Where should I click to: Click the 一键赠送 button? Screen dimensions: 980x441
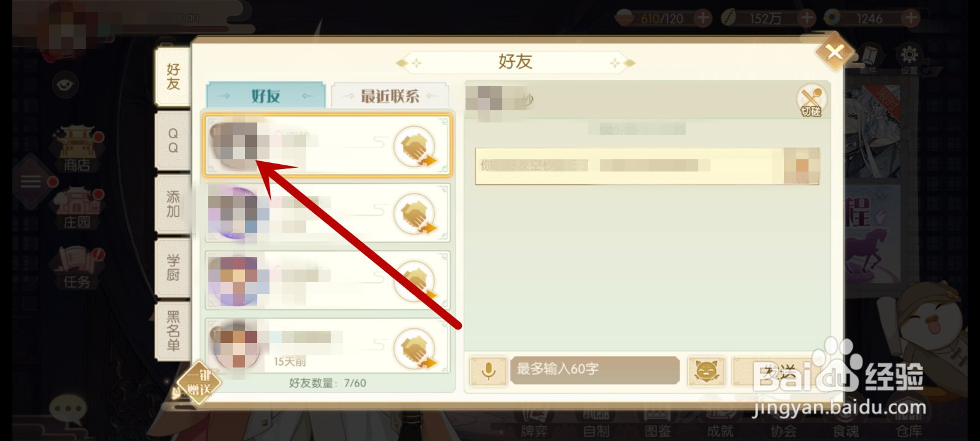pos(199,382)
